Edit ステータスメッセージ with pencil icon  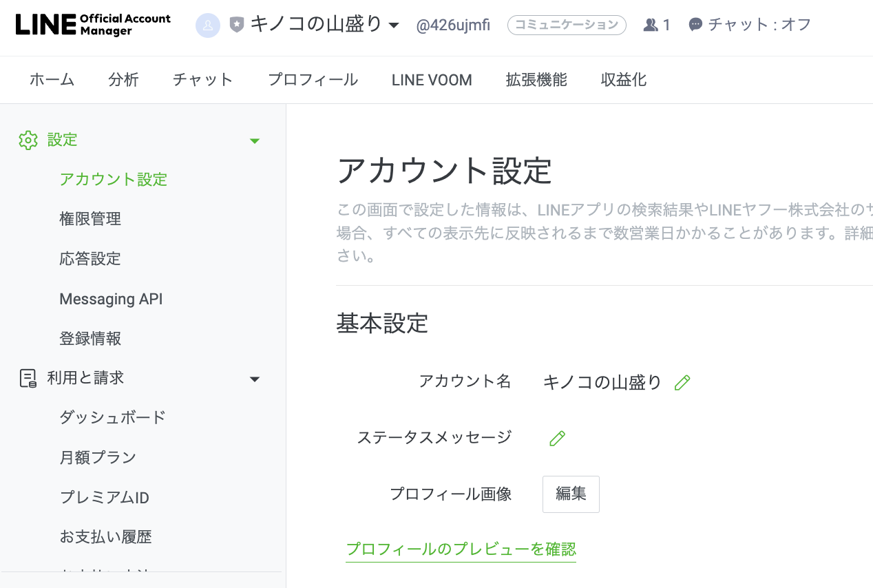[x=558, y=438]
